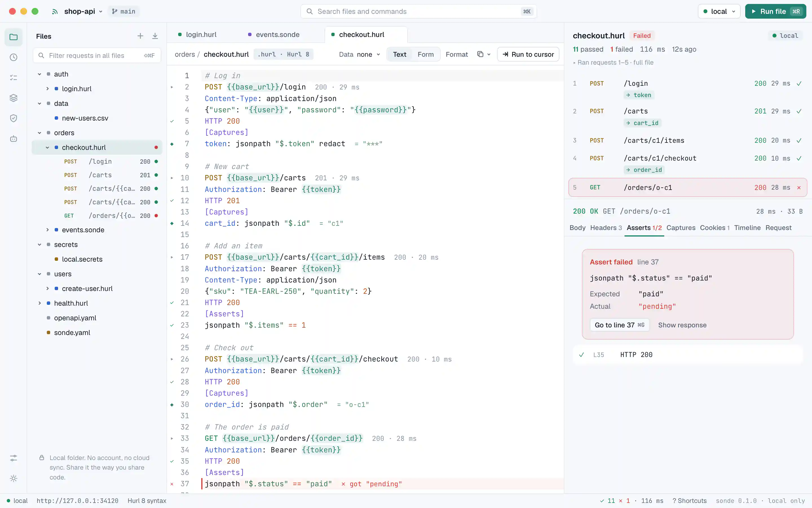Click the run gutter arrow on line 33
812x508 pixels.
[x=172, y=438]
